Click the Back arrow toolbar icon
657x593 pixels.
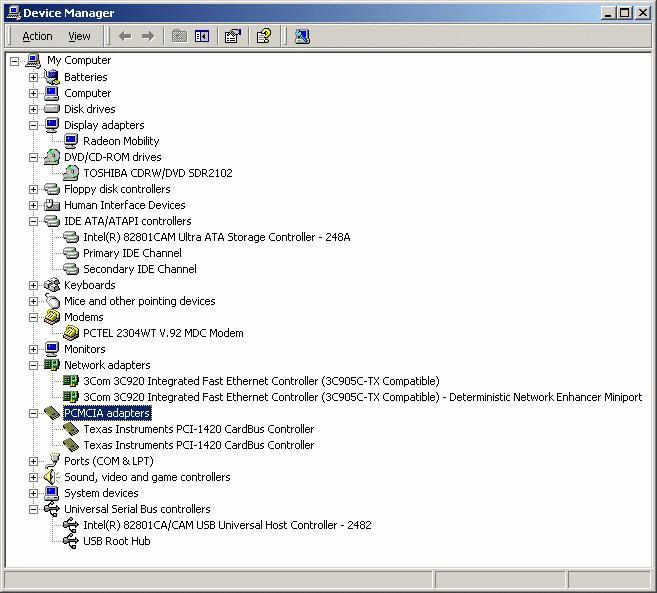pos(125,36)
